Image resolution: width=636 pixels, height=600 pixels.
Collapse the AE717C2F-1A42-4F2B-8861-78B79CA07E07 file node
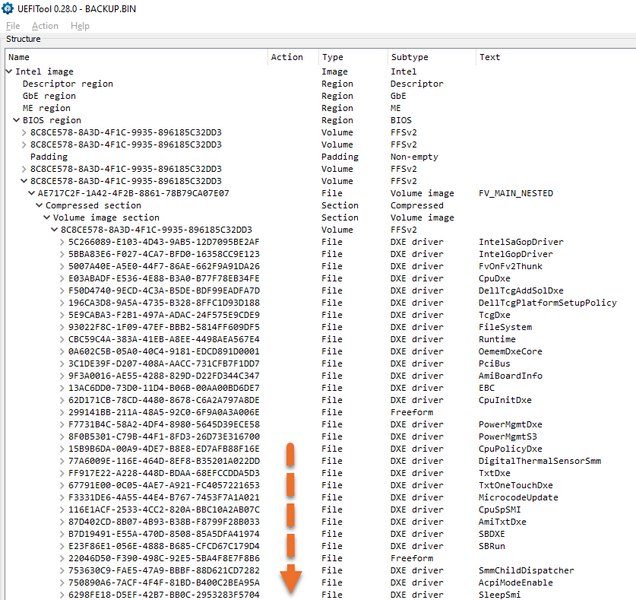point(32,193)
